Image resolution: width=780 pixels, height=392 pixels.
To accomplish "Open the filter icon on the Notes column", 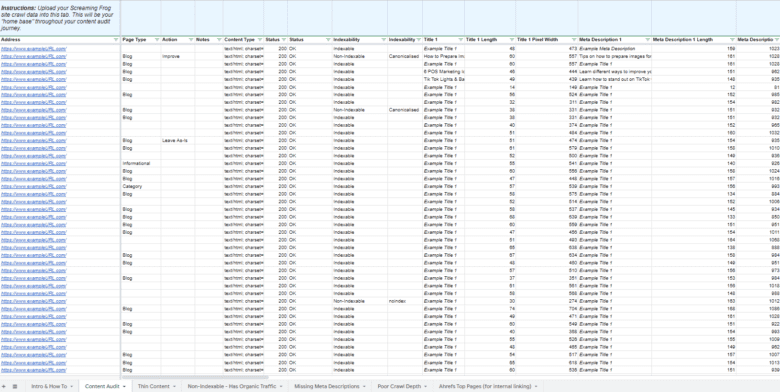I will pyautogui.click(x=219, y=39).
